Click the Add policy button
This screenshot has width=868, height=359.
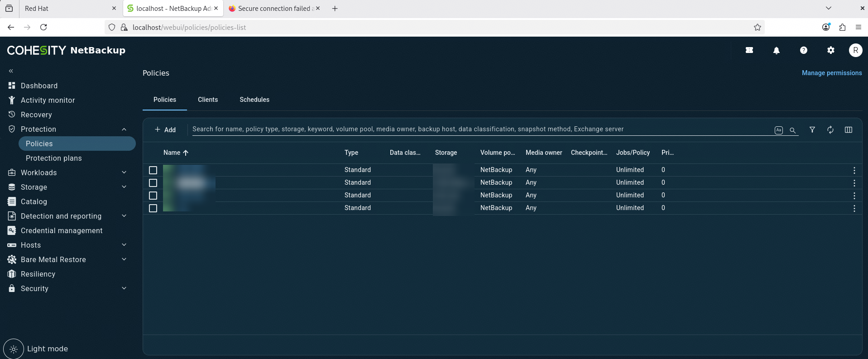pyautogui.click(x=165, y=130)
